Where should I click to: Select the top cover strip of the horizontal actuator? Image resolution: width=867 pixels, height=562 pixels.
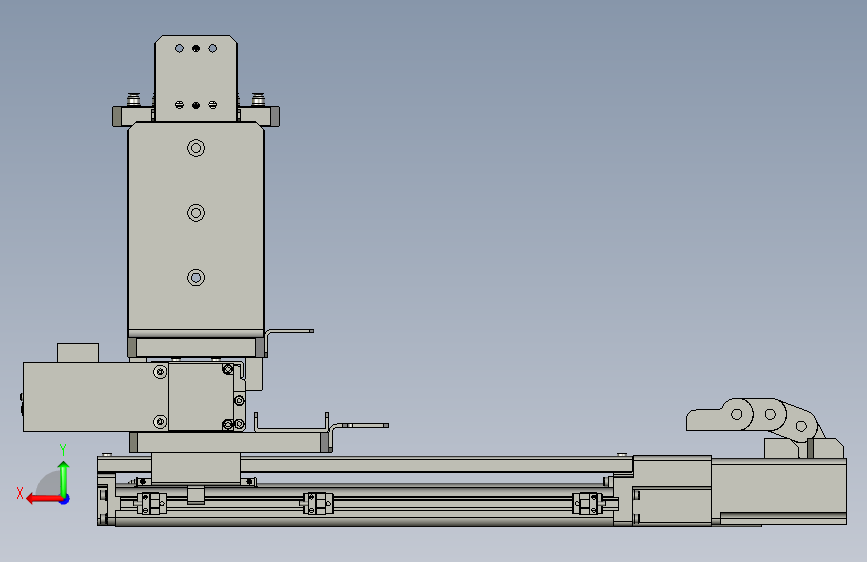pos(365,464)
